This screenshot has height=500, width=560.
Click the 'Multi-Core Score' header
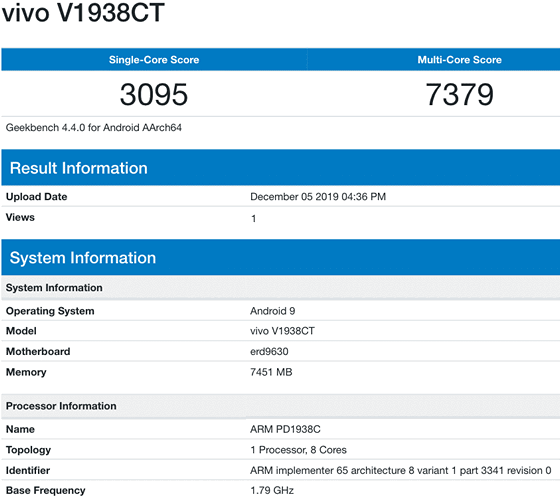(460, 60)
